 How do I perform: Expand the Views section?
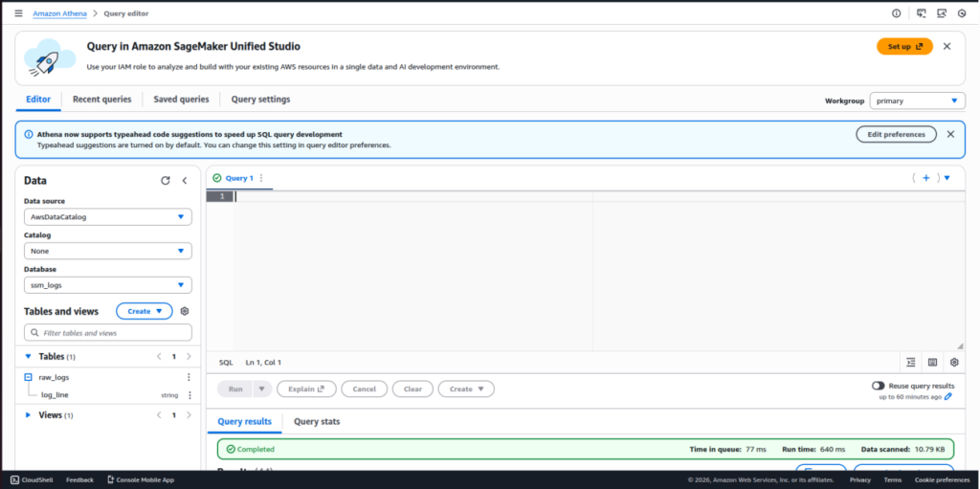pyautogui.click(x=28, y=415)
